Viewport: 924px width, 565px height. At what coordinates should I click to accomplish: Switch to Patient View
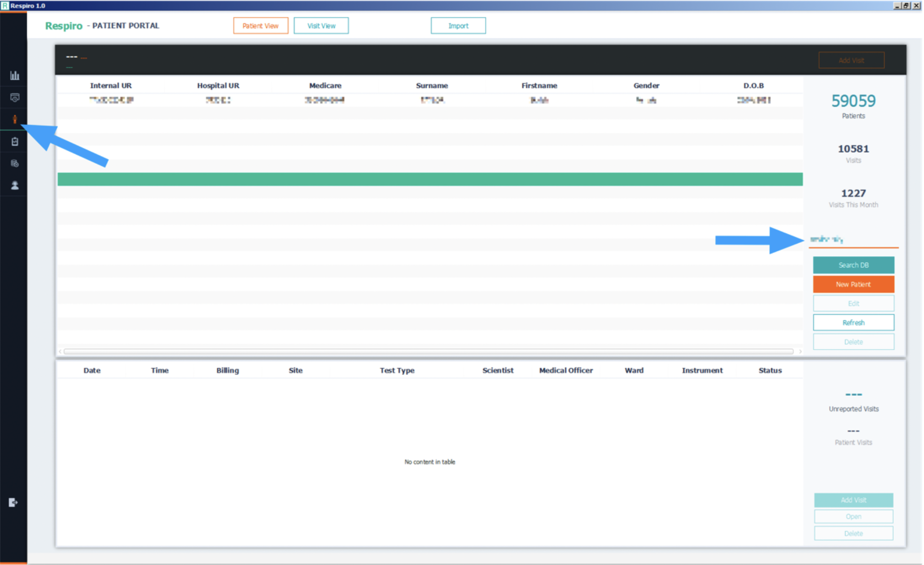pyautogui.click(x=260, y=26)
